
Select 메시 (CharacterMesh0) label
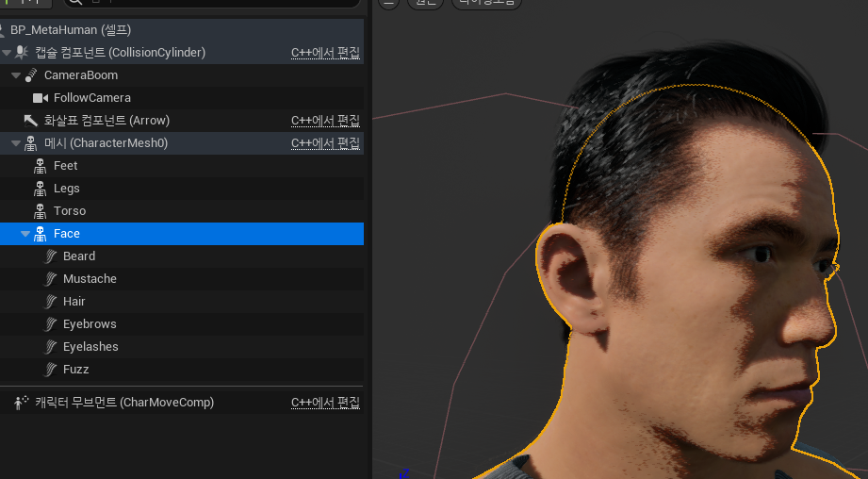tap(106, 143)
